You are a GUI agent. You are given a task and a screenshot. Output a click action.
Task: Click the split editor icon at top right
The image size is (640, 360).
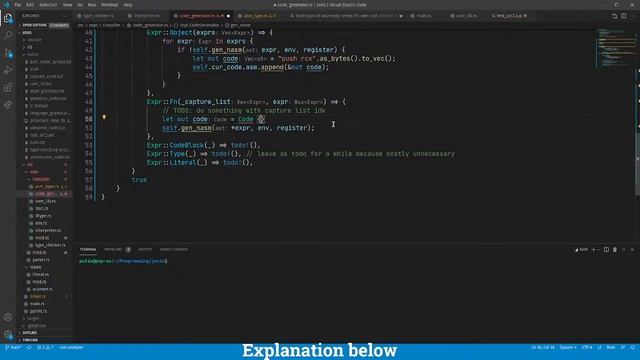(x=624, y=16)
